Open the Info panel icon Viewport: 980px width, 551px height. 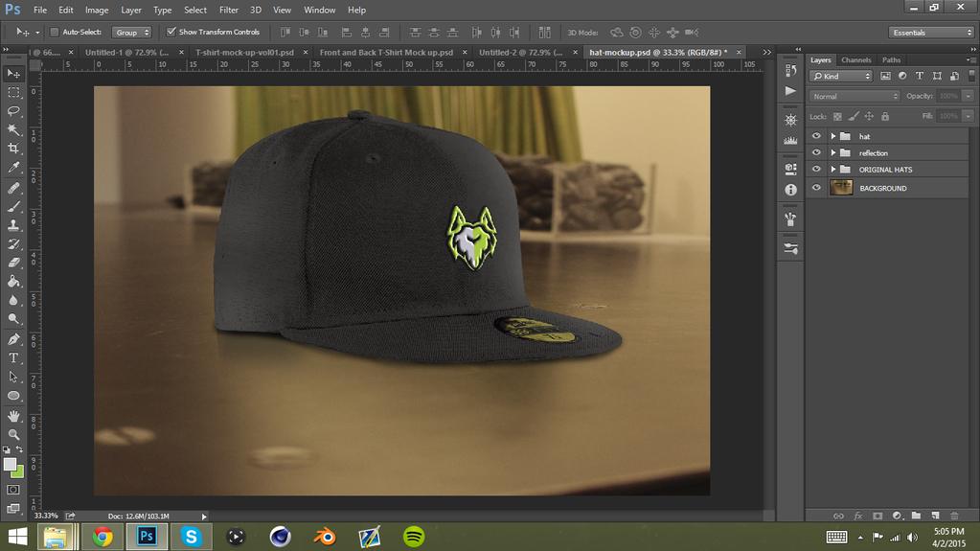pyautogui.click(x=790, y=190)
